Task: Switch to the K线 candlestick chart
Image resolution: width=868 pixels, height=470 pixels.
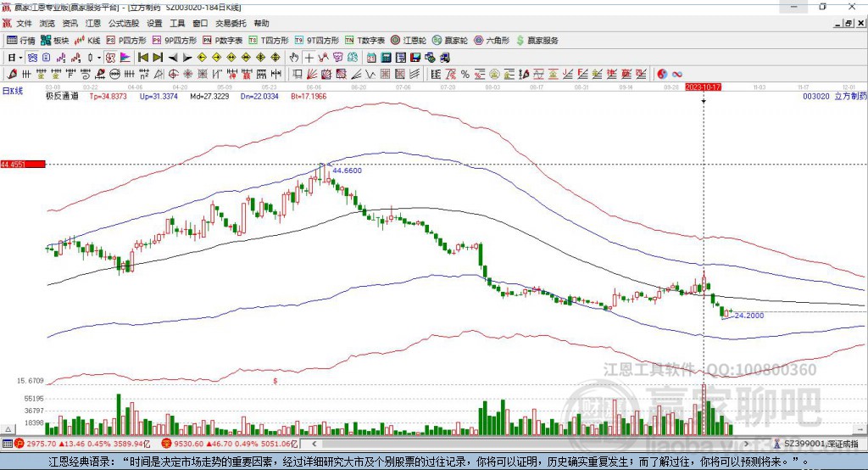Action: 87,41
